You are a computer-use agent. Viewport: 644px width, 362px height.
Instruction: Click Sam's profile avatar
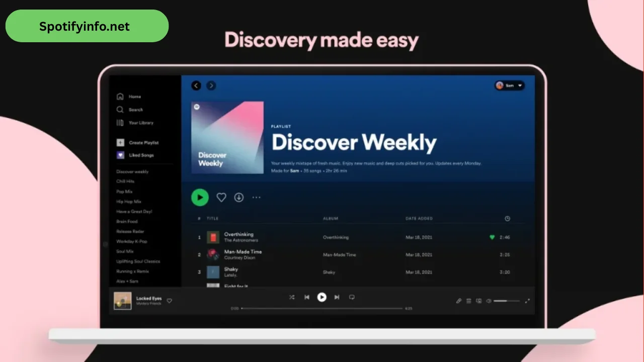(x=500, y=85)
